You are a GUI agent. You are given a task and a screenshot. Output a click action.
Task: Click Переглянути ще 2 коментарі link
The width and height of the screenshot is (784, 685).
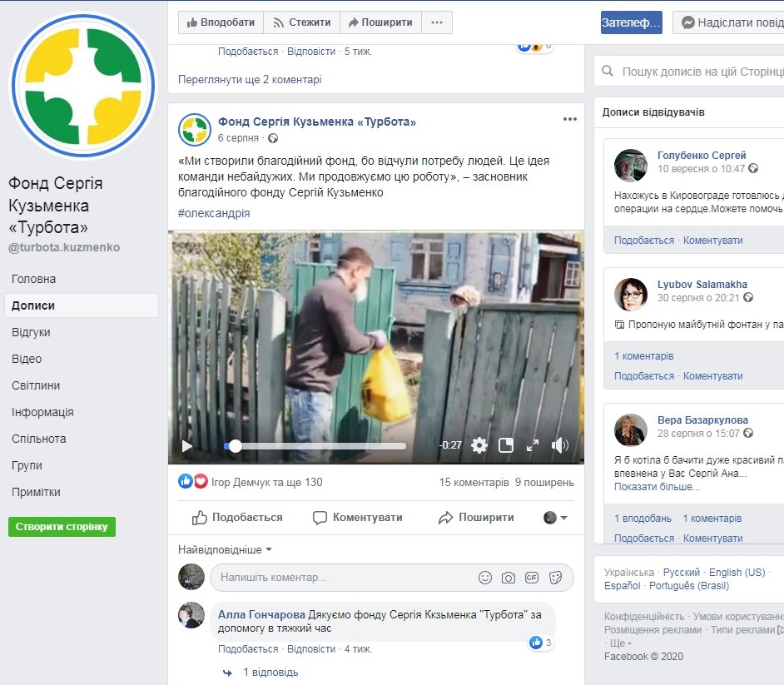tap(250, 80)
